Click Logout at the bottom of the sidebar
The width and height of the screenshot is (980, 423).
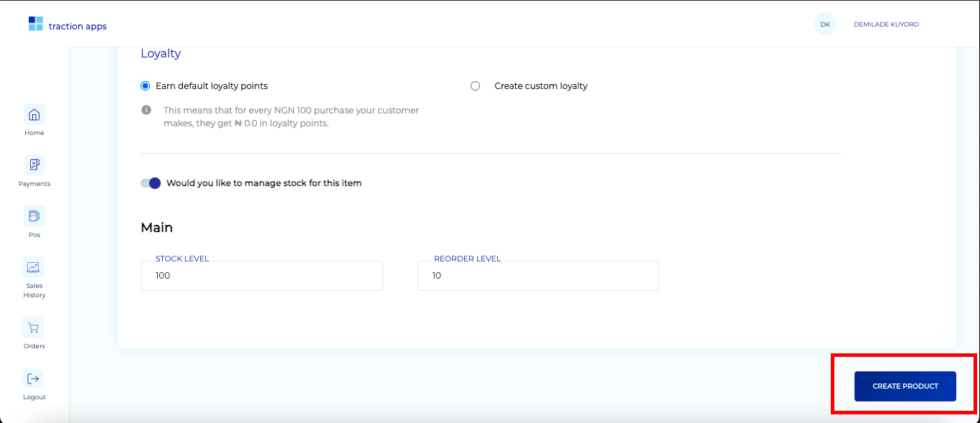33,378
